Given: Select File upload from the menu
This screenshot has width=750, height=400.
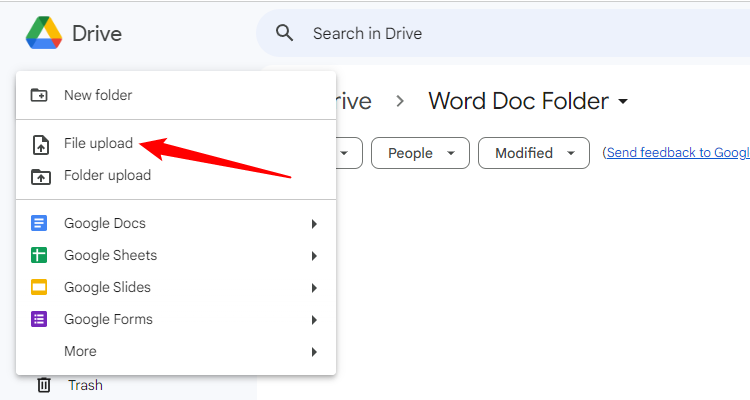Looking at the screenshot, I should (x=98, y=143).
